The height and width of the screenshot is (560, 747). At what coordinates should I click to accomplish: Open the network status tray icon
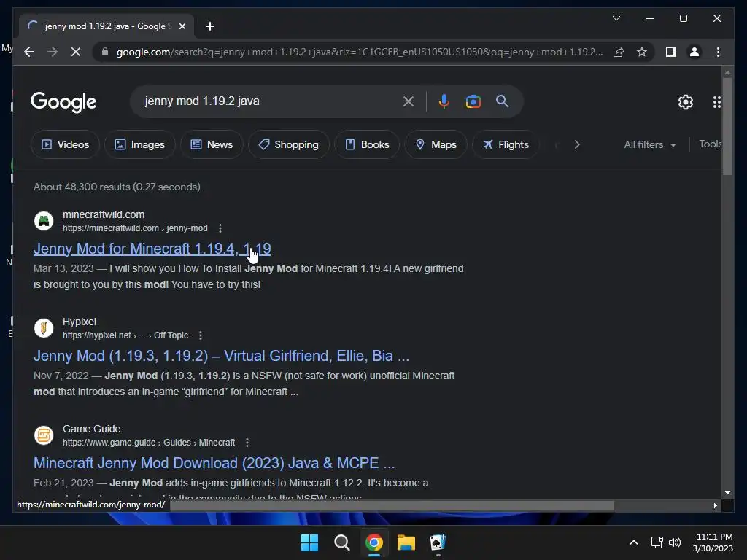coord(657,542)
